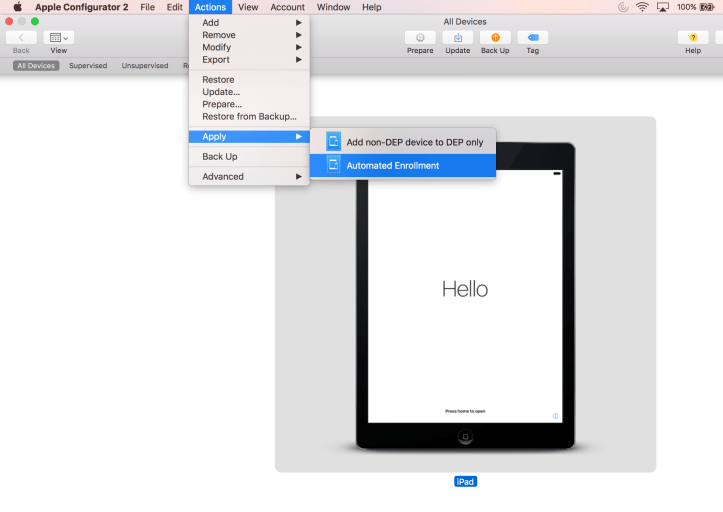Screen dimensions: 723x512
Task: Click the Add non-DEP device blueprint icon
Action: 333,142
